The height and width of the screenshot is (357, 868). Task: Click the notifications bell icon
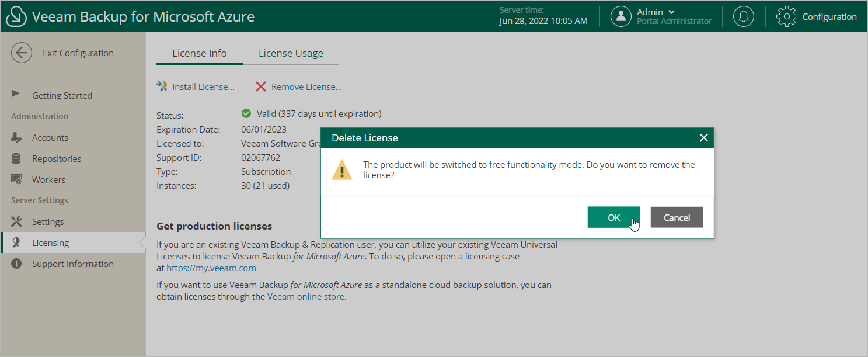pyautogui.click(x=743, y=16)
